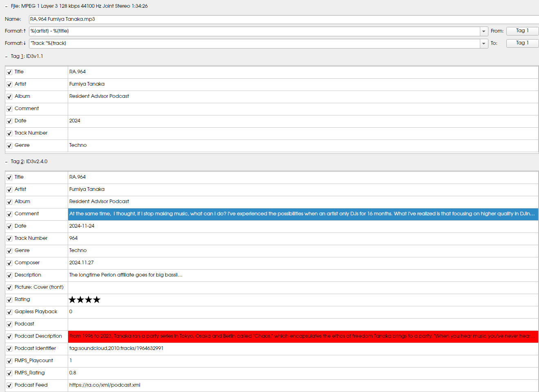539x392 pixels.
Task: Click the To Tag 1 button
Action: (x=522, y=43)
